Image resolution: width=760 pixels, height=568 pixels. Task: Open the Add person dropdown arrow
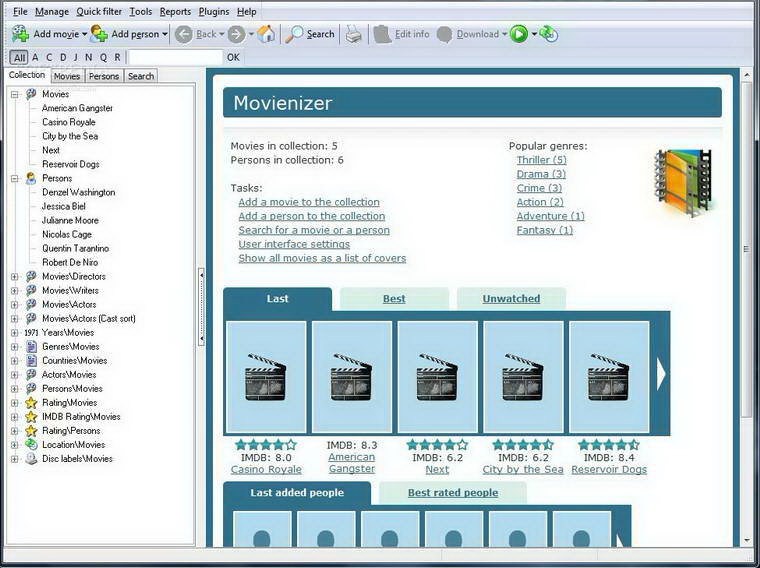(x=165, y=34)
